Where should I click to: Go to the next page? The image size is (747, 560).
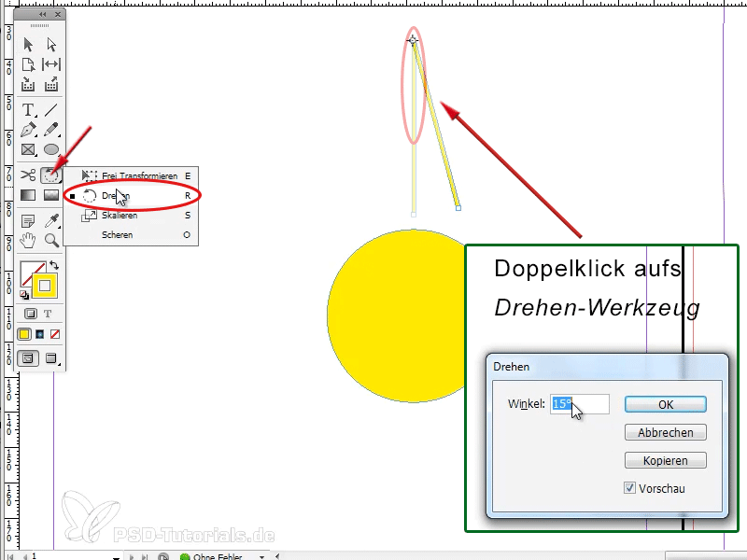tap(132, 556)
